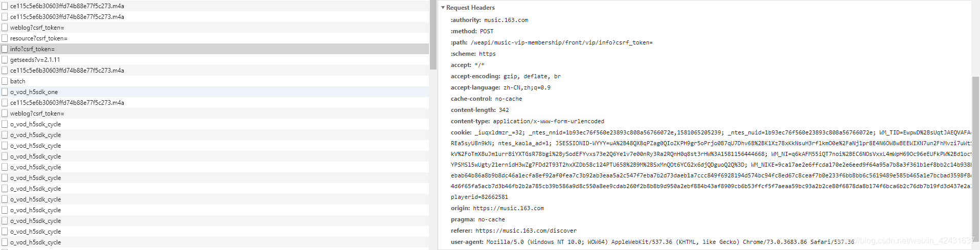Click the cookie: header name label
This screenshot has width=980, height=250.
point(461,132)
